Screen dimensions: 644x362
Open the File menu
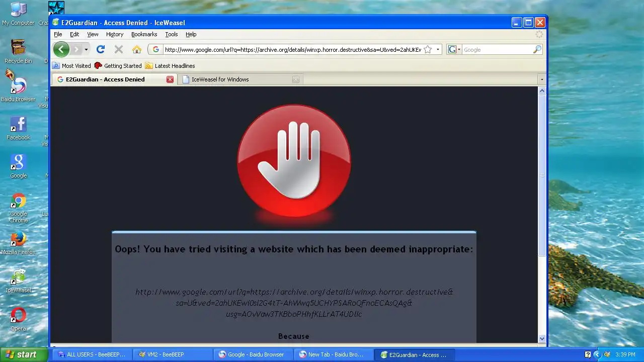(58, 34)
